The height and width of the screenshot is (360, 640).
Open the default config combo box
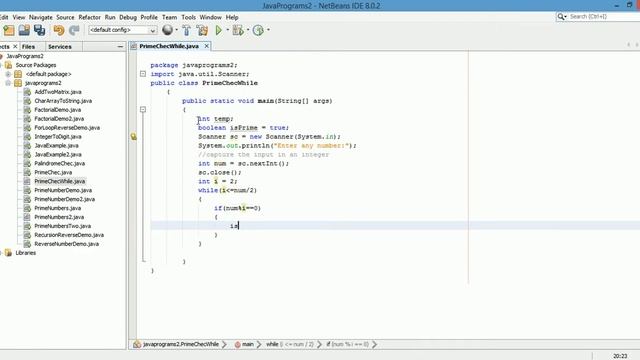point(122,30)
